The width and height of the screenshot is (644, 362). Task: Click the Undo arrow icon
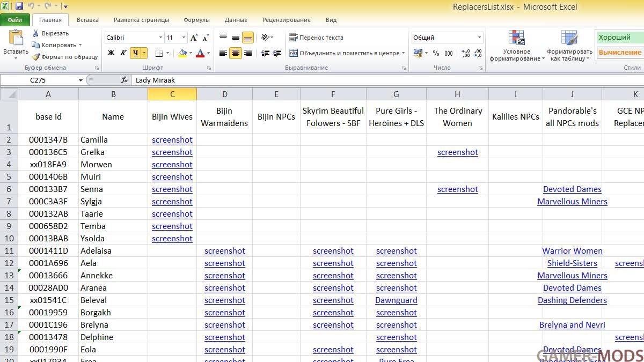click(x=31, y=6)
